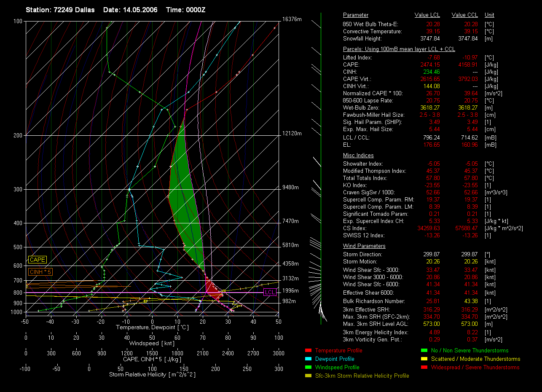Click the magenta LCL marker label

click(269, 292)
